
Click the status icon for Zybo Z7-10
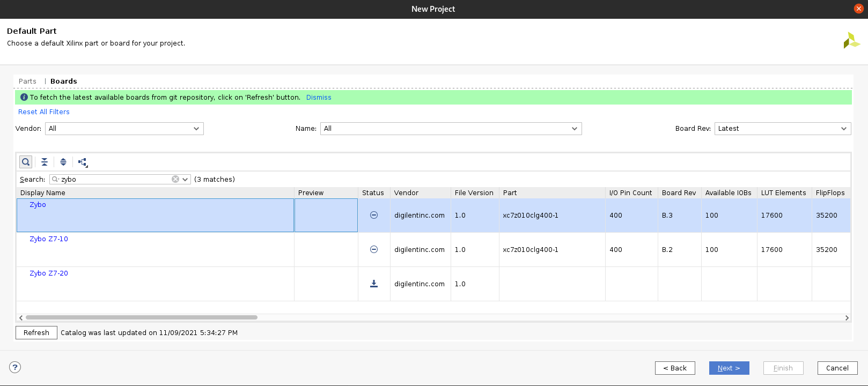pos(374,249)
